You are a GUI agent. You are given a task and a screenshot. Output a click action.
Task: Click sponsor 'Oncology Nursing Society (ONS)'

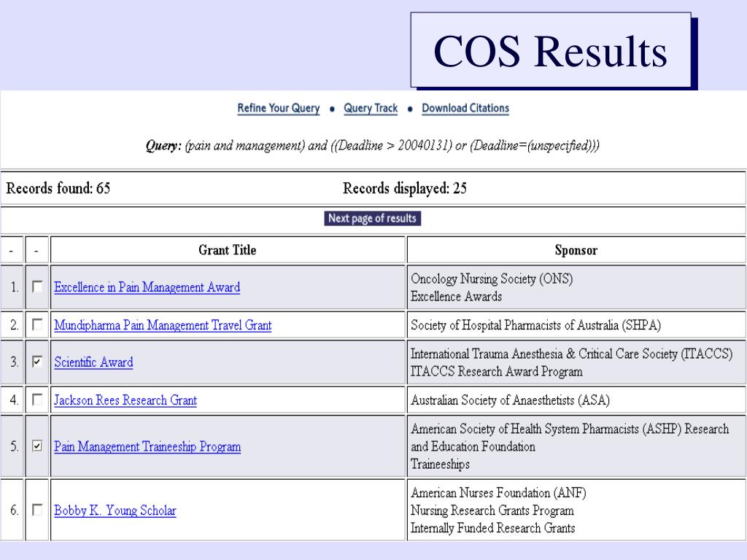[x=492, y=279]
